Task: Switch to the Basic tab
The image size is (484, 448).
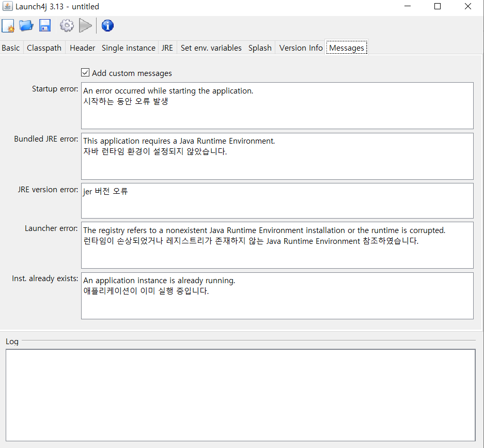Action: [x=11, y=48]
